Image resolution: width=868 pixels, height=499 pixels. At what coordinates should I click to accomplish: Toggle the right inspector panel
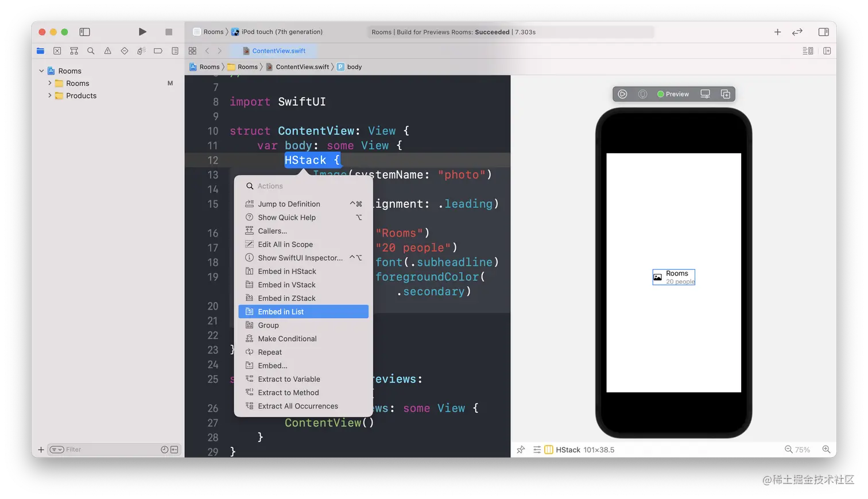[x=823, y=32]
